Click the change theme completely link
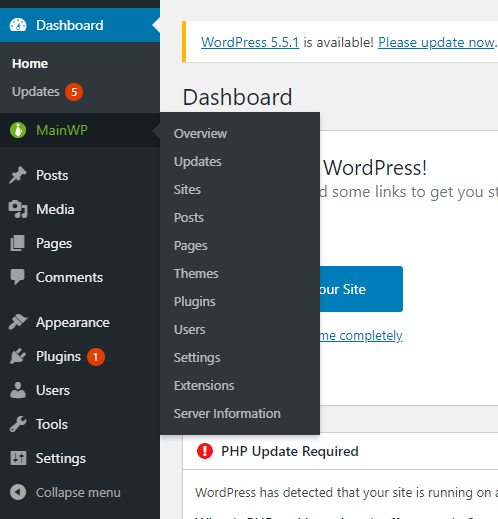 (x=361, y=336)
